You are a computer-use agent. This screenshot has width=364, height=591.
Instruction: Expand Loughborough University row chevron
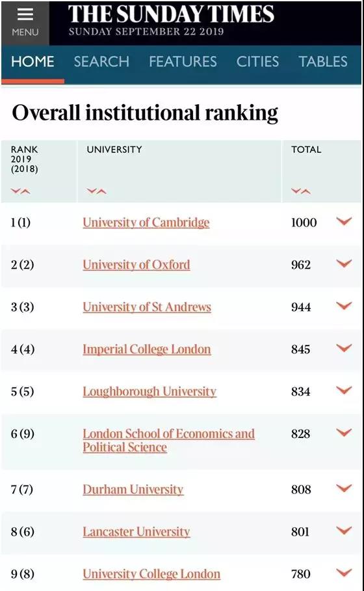[344, 390]
